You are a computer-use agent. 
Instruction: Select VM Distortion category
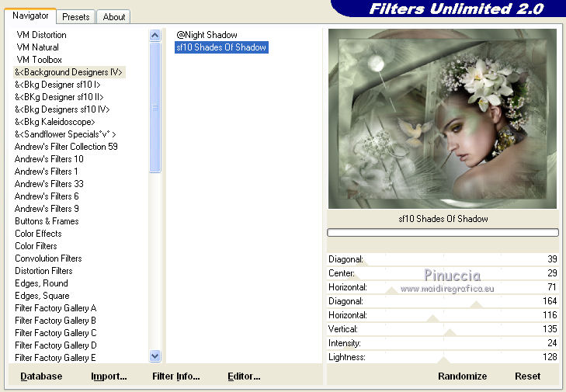click(x=41, y=35)
